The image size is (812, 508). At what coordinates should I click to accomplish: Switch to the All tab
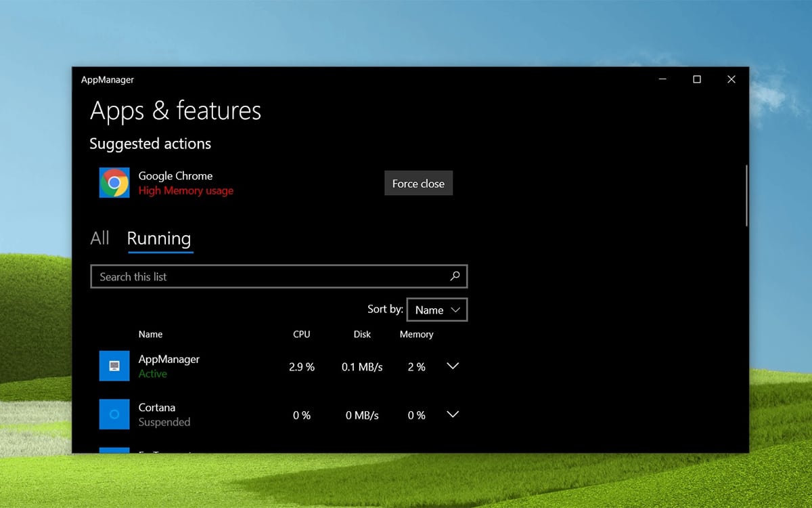coord(99,238)
